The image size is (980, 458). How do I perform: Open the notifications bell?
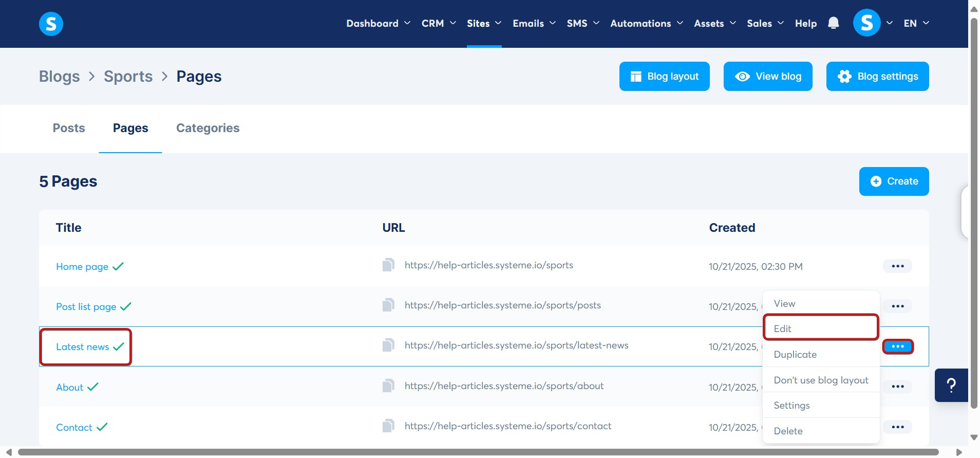coord(833,23)
